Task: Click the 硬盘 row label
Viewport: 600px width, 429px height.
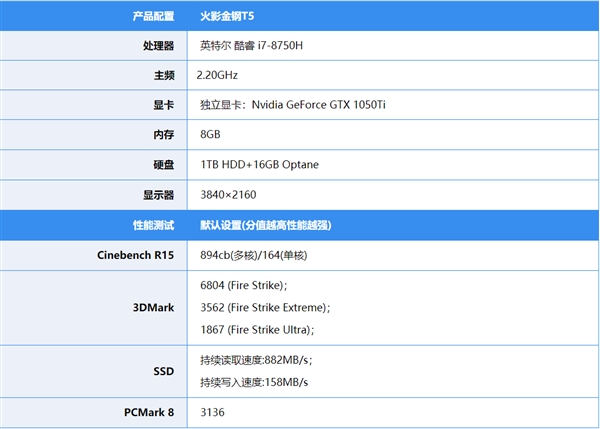Action: 164,164
